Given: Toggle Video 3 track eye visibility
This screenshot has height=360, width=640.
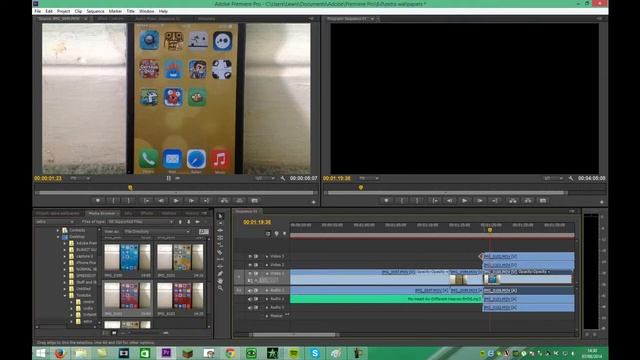Looking at the screenshot, I should click(250, 256).
